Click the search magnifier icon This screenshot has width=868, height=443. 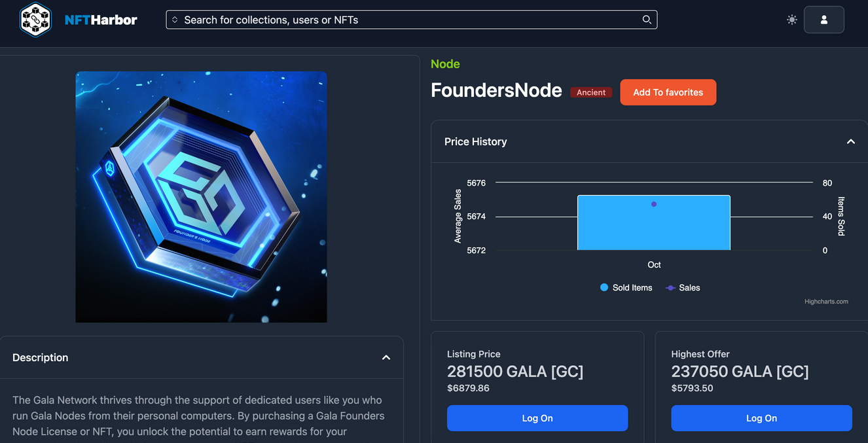[x=647, y=20]
